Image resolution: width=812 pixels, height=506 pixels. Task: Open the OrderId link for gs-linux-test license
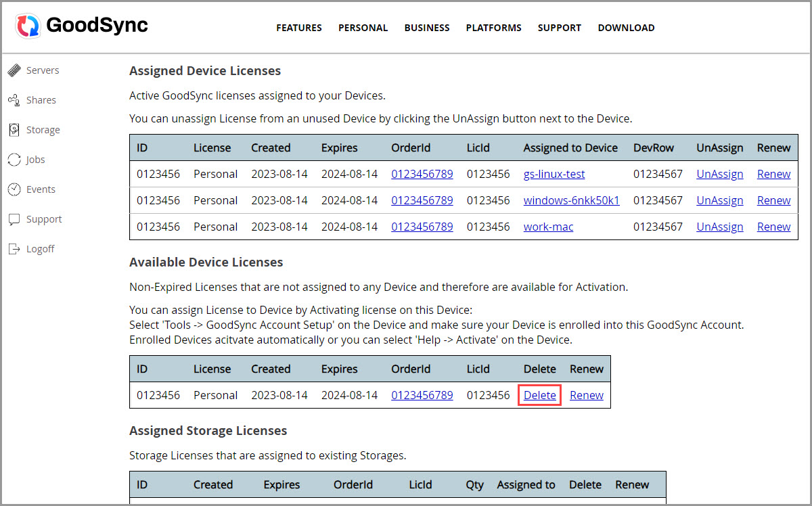click(x=422, y=174)
